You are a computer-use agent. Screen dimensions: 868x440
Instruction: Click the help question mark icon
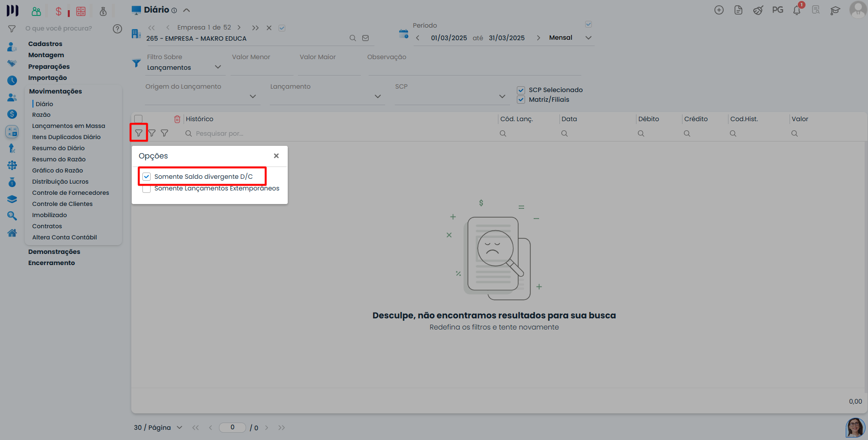coord(117,29)
